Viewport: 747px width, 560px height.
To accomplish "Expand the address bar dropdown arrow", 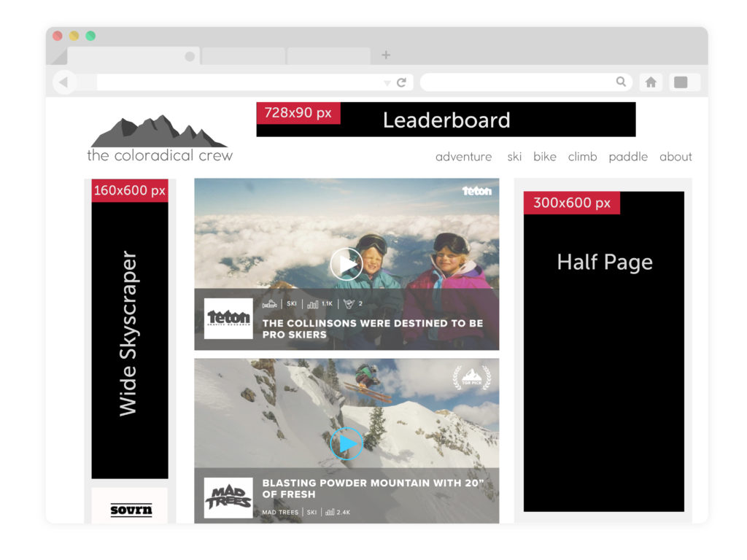I will pyautogui.click(x=387, y=83).
